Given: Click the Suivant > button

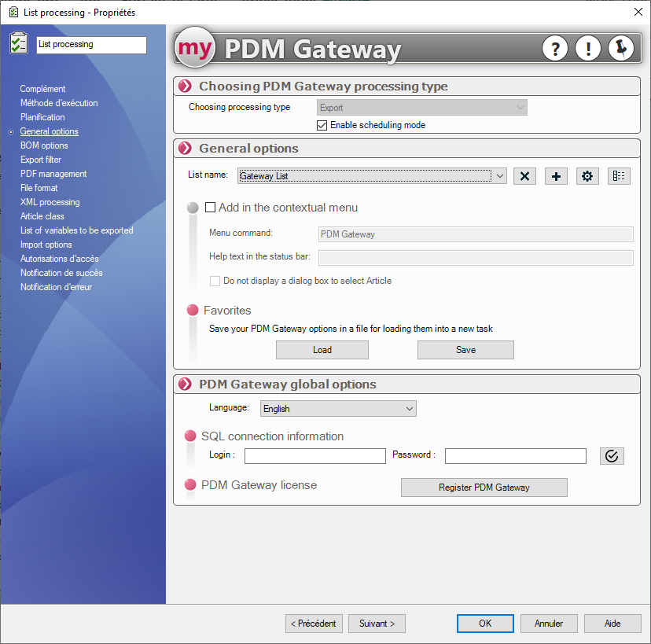Looking at the screenshot, I should [x=377, y=624].
